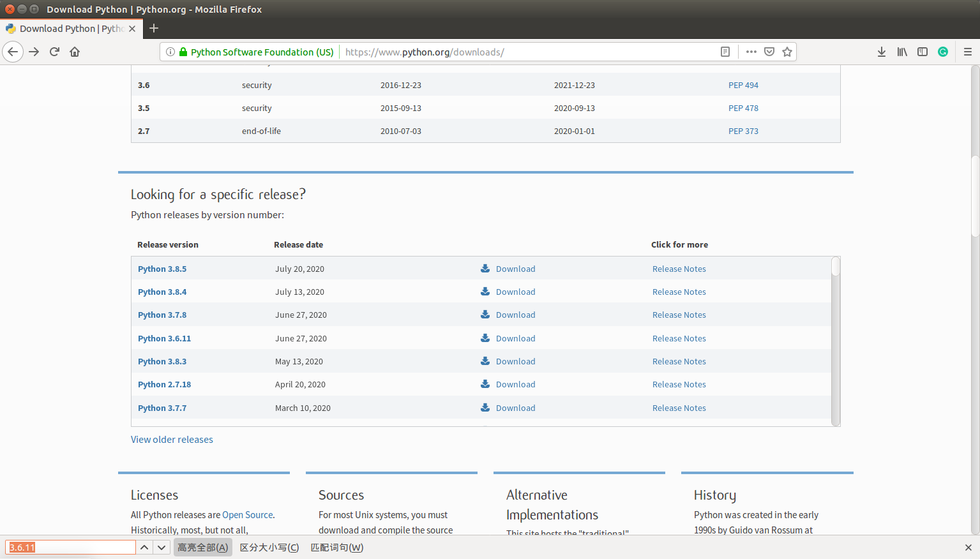Open a new browser tab

coord(154,28)
